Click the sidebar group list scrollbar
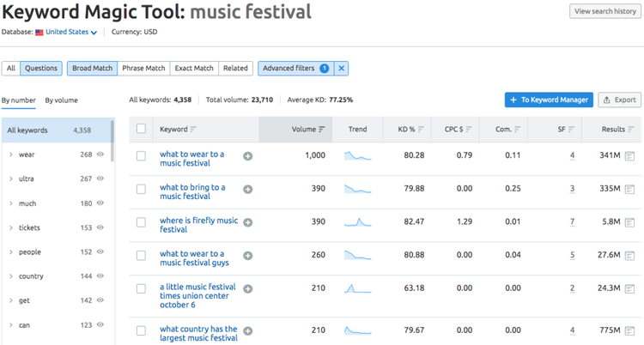 tap(112, 142)
